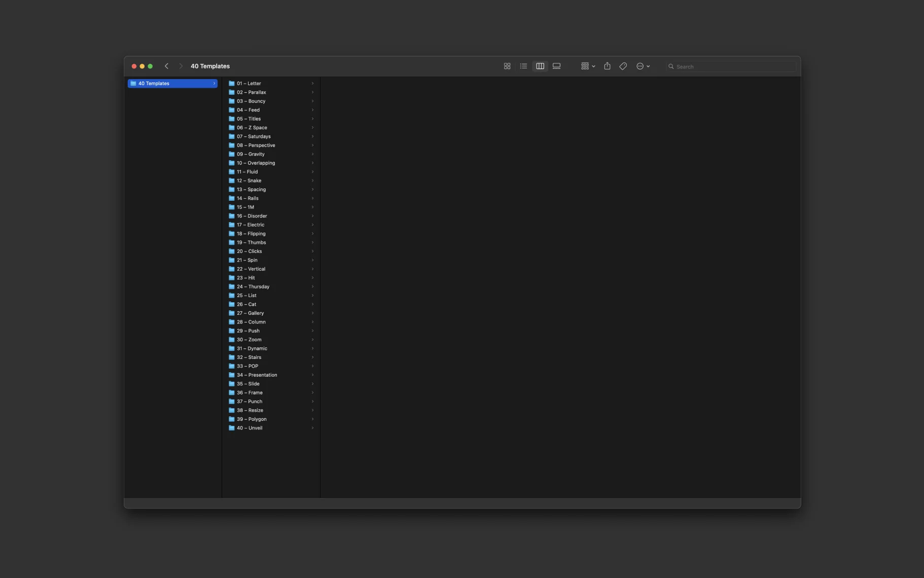Expand the 01 – Letter folder chevron

tap(312, 84)
